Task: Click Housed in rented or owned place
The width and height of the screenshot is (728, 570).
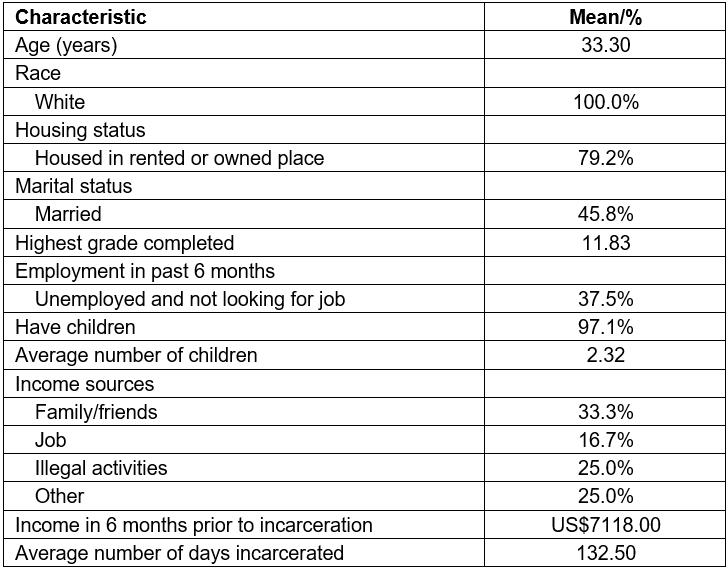Action: click(x=179, y=158)
